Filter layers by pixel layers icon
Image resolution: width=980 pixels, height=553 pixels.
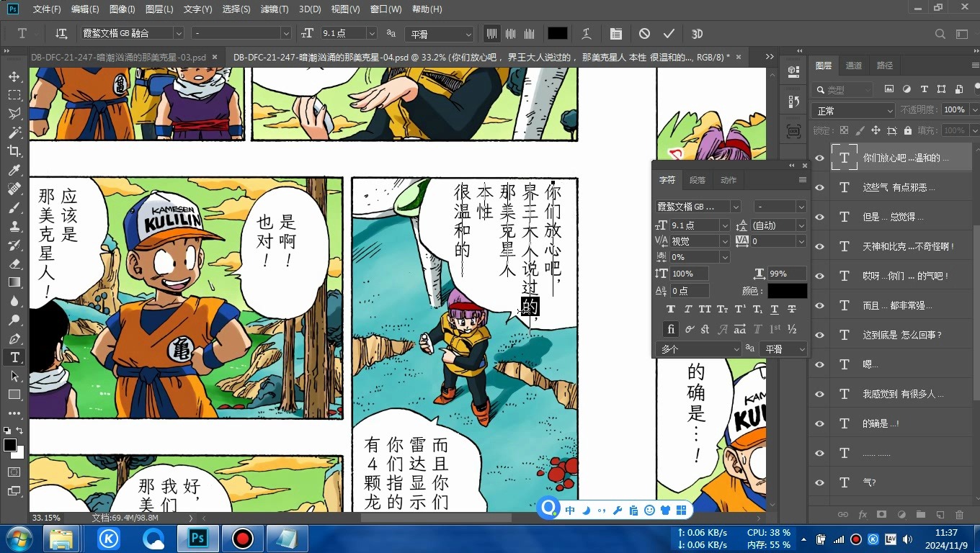click(x=889, y=89)
